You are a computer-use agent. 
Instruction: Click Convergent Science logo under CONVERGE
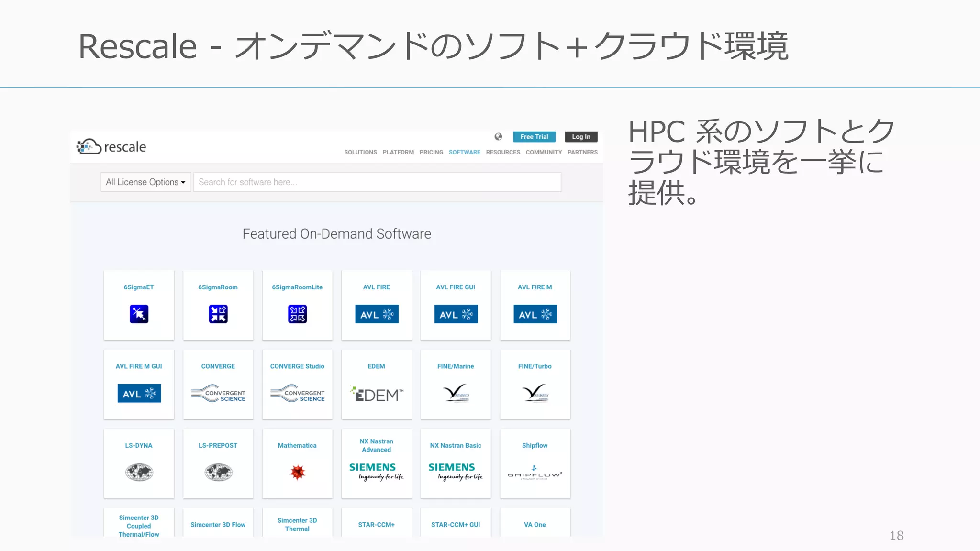coord(218,393)
